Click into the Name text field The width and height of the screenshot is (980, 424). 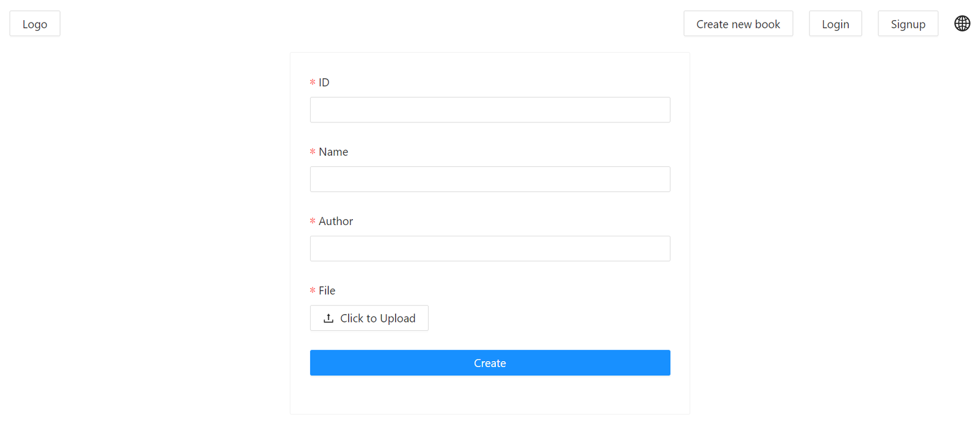pos(490,179)
